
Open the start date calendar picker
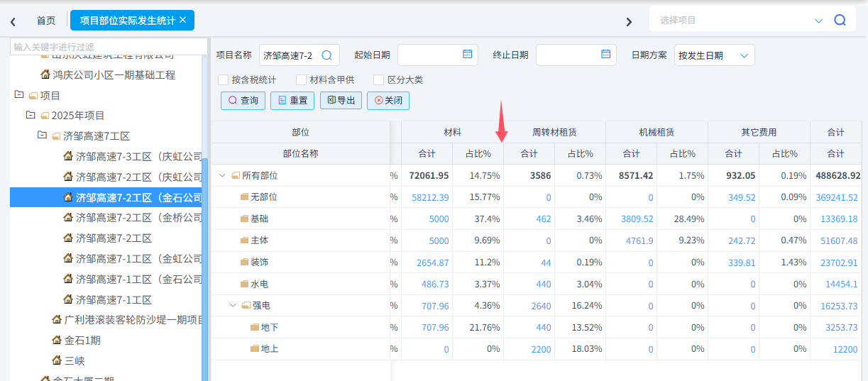click(467, 55)
